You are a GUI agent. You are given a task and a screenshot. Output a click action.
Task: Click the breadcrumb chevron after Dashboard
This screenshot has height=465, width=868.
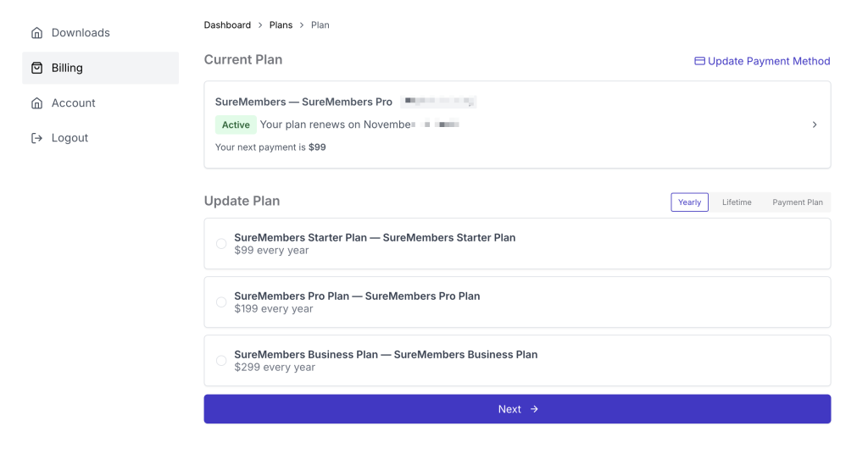(260, 25)
